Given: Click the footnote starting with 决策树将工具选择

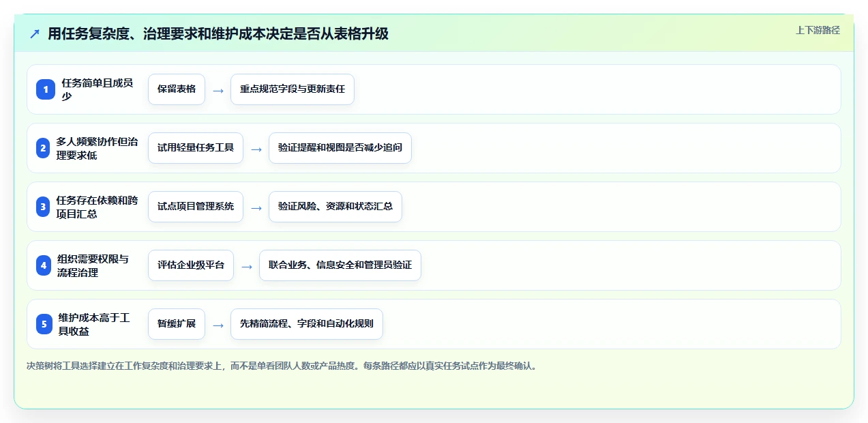Looking at the screenshot, I should (x=283, y=366).
